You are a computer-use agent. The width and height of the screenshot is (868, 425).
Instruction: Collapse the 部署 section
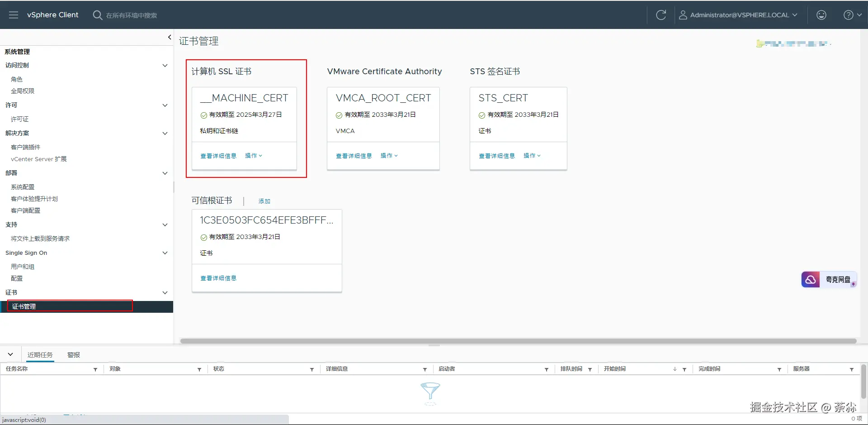tap(165, 173)
